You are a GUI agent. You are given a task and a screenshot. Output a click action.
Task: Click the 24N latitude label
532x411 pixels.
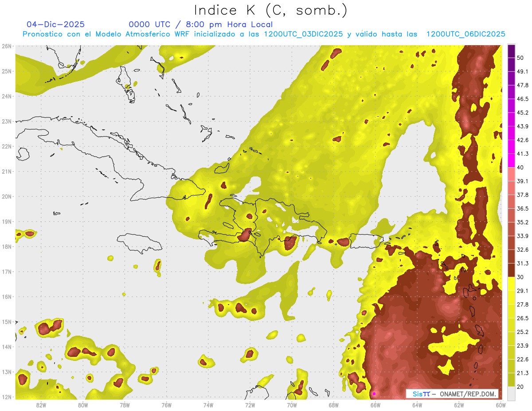(x=6, y=96)
